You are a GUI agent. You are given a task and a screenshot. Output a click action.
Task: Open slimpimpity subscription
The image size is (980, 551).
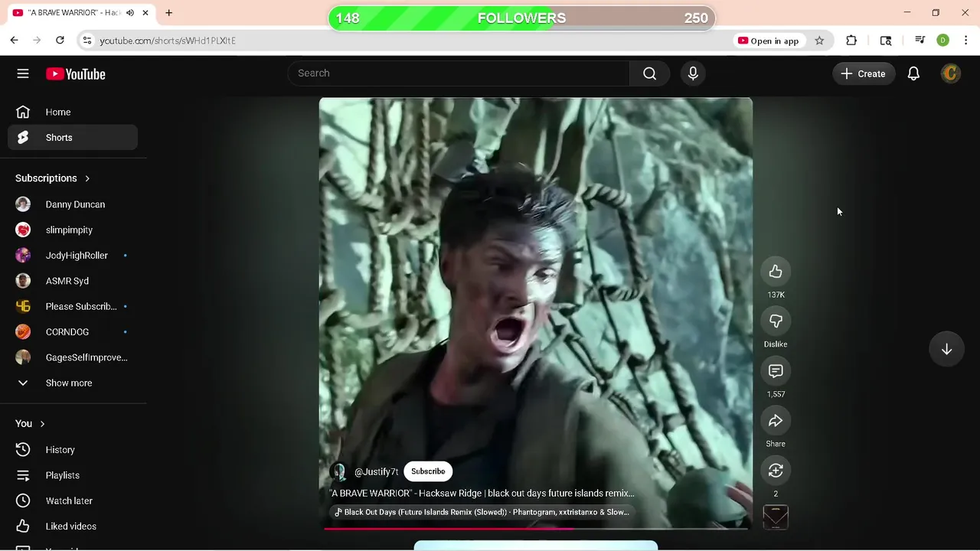pyautogui.click(x=73, y=230)
